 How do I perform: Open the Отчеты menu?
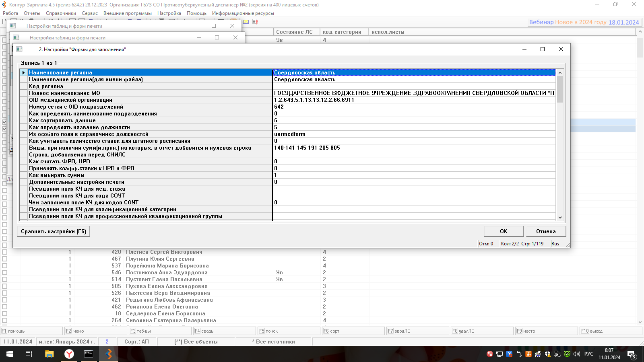point(32,13)
